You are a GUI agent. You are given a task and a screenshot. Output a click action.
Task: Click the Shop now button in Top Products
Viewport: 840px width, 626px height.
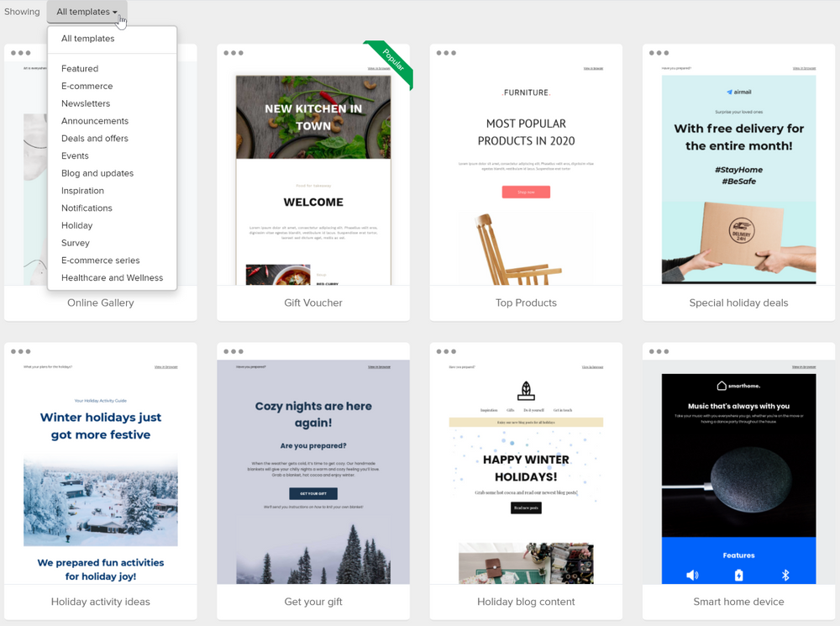[525, 192]
